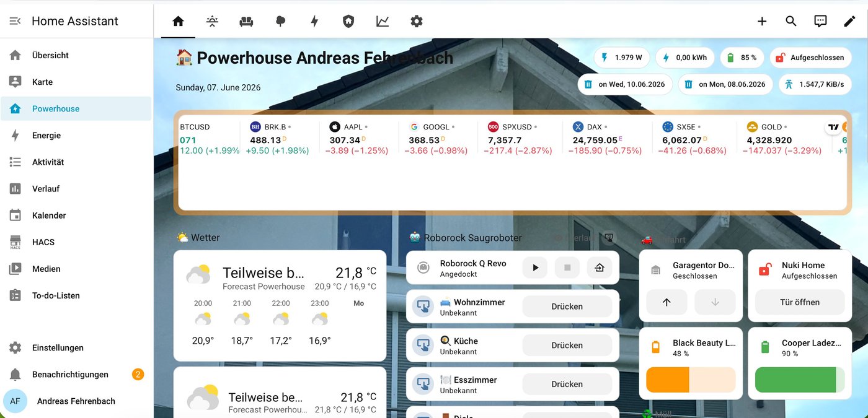Send Roborock back to dock home icon
Screen dimensions: 868x418
(x=600, y=268)
